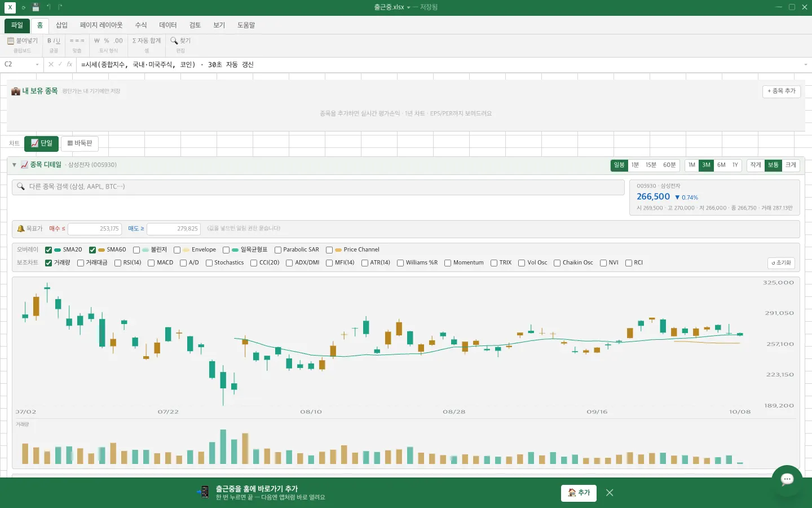Screen dimensions: 812x508
Task: Enable the Parabolic SAR checkbox
Action: [278, 249]
